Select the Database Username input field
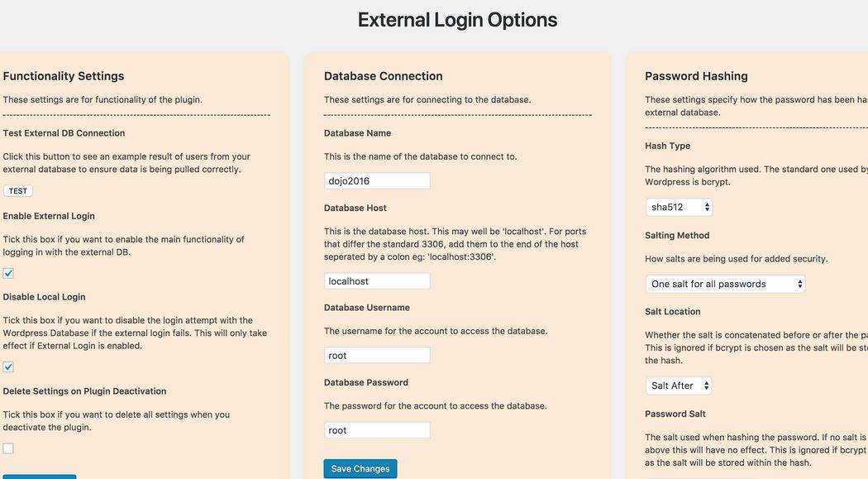This screenshot has height=479, width=868. [377, 356]
